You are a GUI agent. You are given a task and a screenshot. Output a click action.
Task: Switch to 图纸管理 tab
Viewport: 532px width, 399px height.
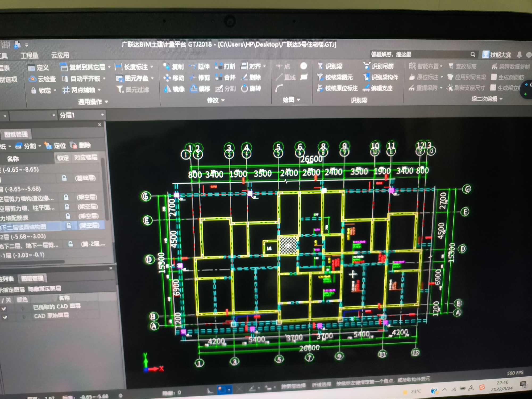tap(16, 135)
